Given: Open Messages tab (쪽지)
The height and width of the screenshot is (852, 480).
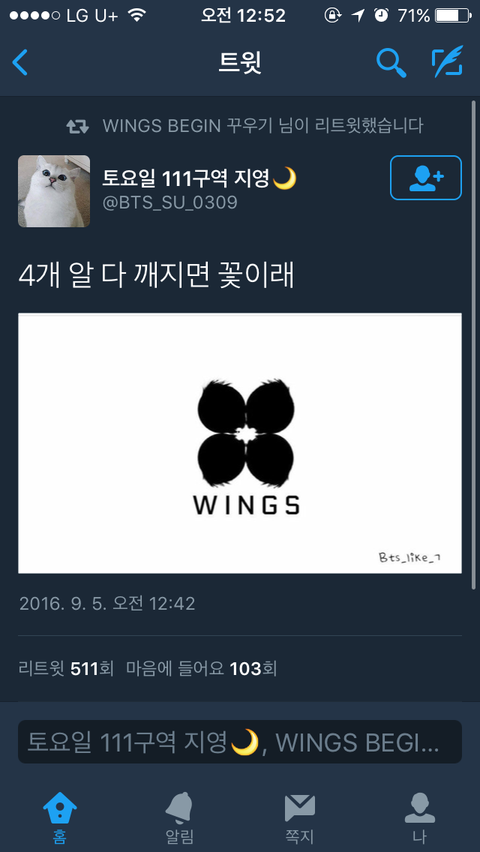Looking at the screenshot, I should point(300,818).
